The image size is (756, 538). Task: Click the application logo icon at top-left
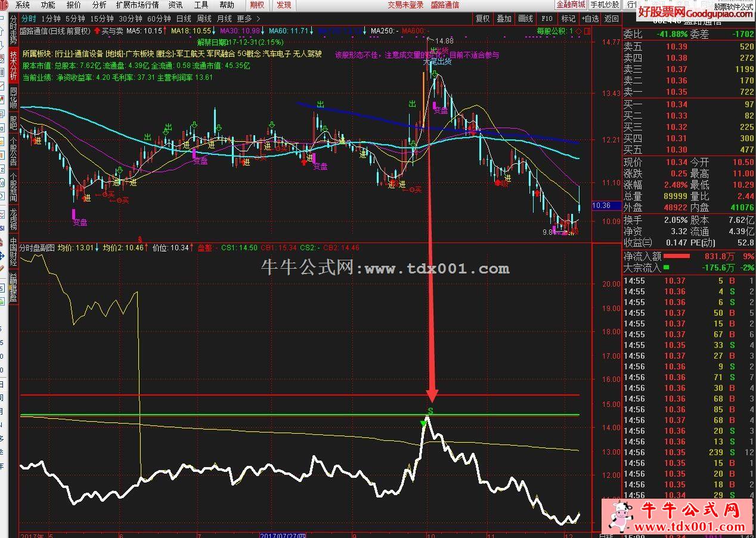click(x=5, y=5)
